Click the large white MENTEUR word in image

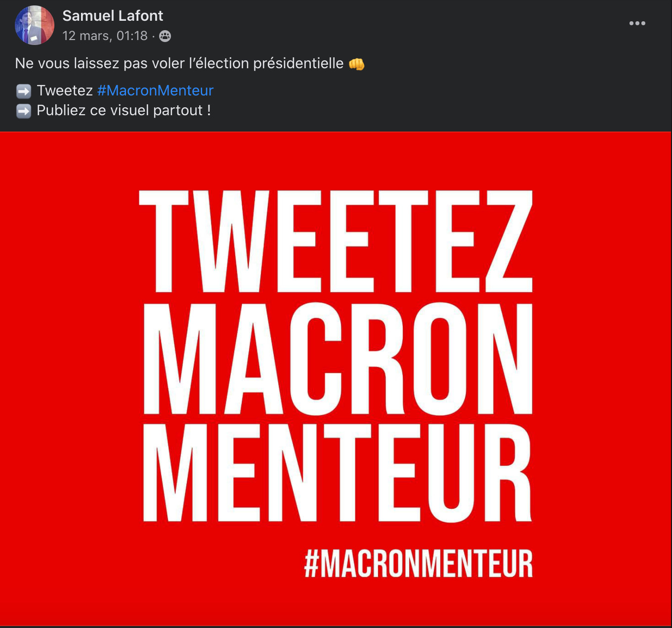click(337, 473)
